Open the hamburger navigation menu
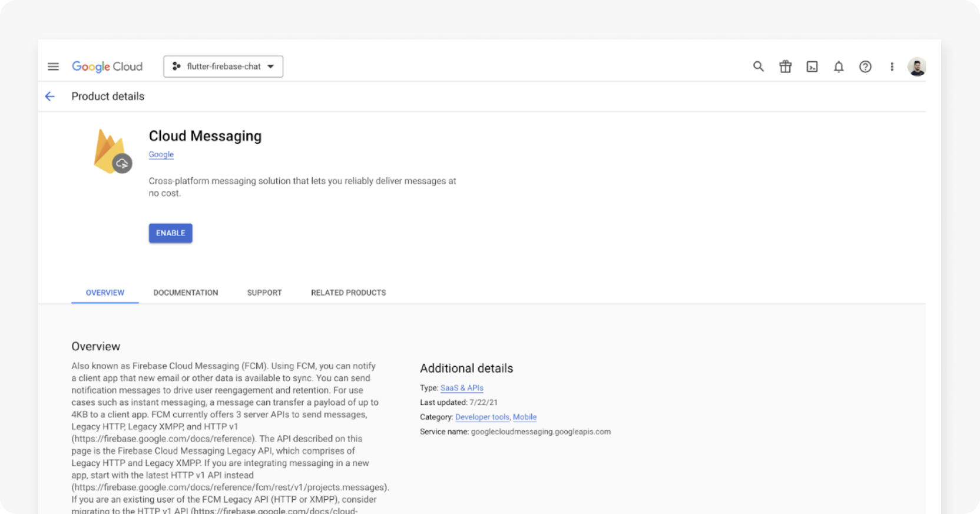The height and width of the screenshot is (514, 980). [53, 67]
